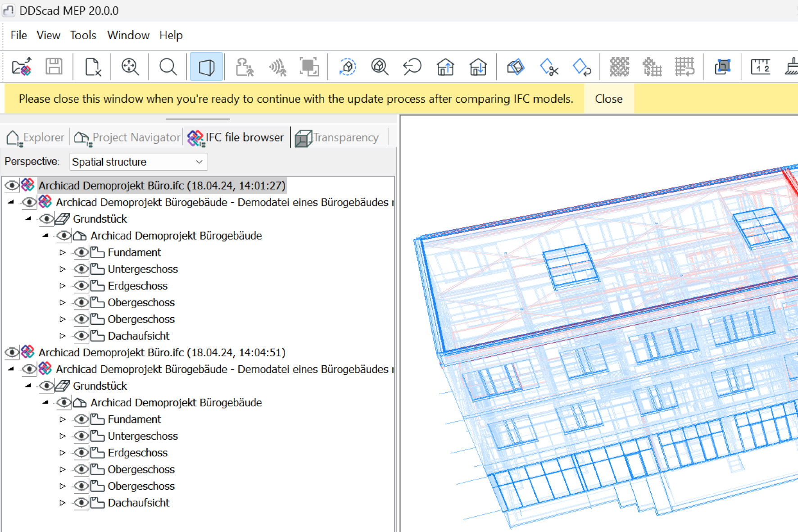
Task: Toggle the highlighted perspective view icon
Action: (x=206, y=67)
